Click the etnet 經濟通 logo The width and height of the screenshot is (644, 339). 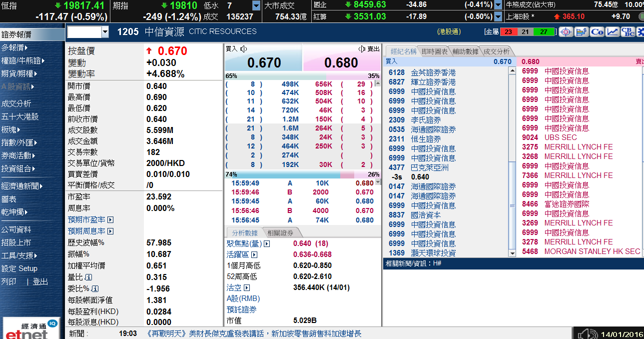click(31, 328)
